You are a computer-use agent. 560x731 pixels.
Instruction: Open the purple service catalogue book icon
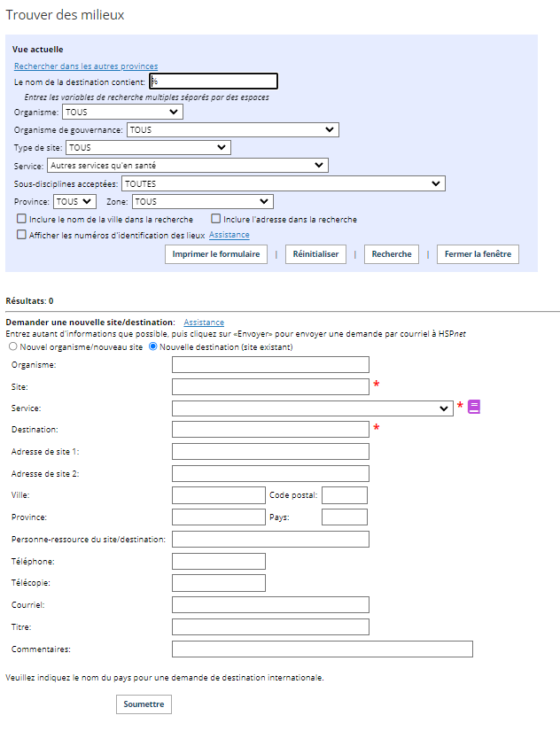[x=474, y=407]
